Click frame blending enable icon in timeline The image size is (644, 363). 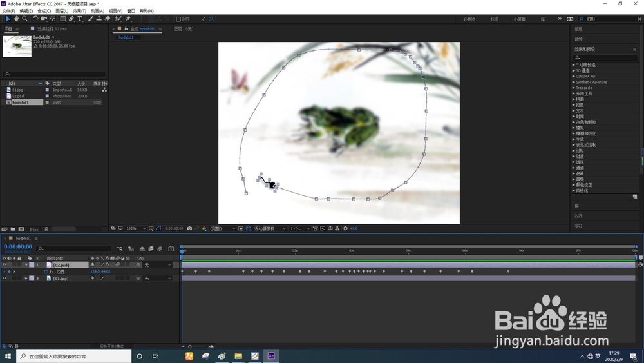pyautogui.click(x=151, y=249)
